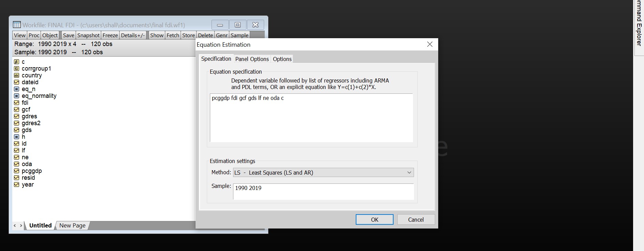Open the Proc menu in workfile
This screenshot has height=251, width=644.
[x=34, y=35]
